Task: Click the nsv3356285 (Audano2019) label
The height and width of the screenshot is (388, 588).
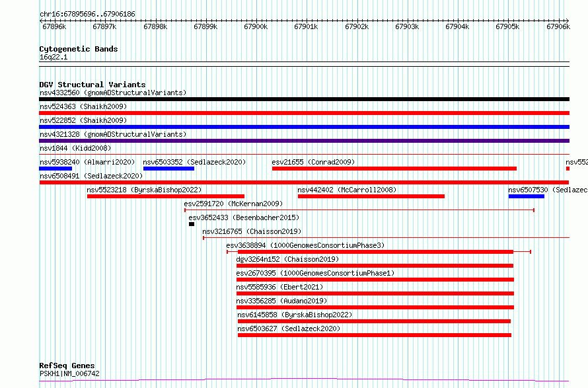Action: (x=281, y=301)
